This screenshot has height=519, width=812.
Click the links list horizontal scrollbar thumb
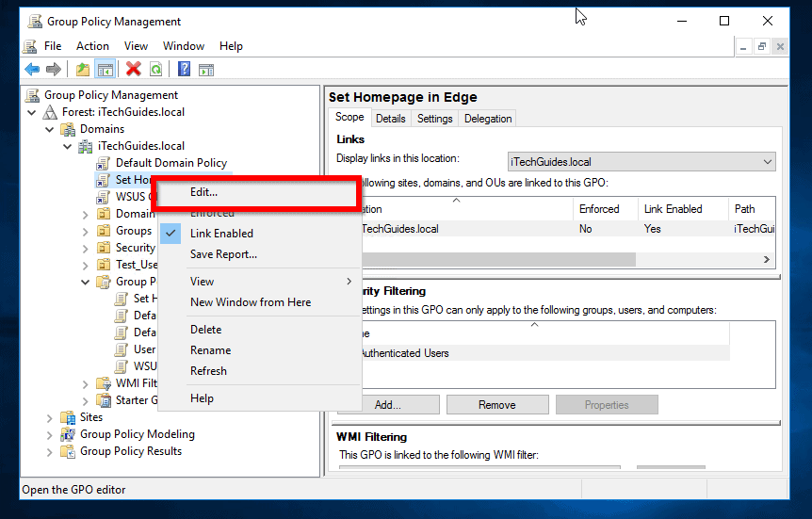(498, 260)
